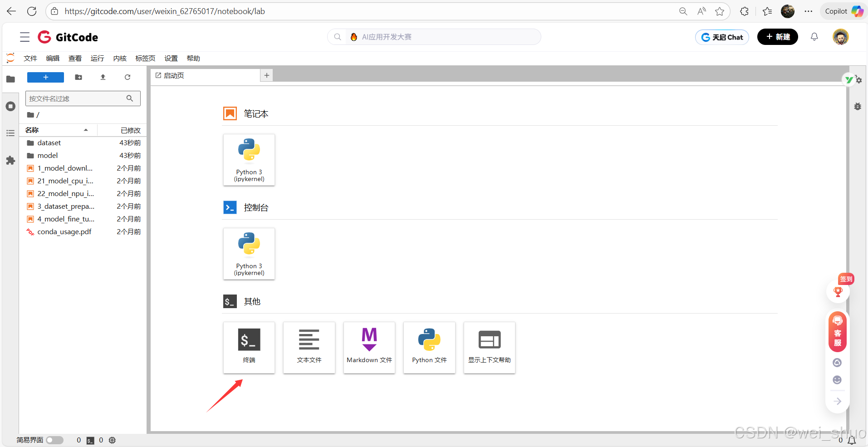Open the 运行 menu
868x447 pixels.
pyautogui.click(x=97, y=58)
